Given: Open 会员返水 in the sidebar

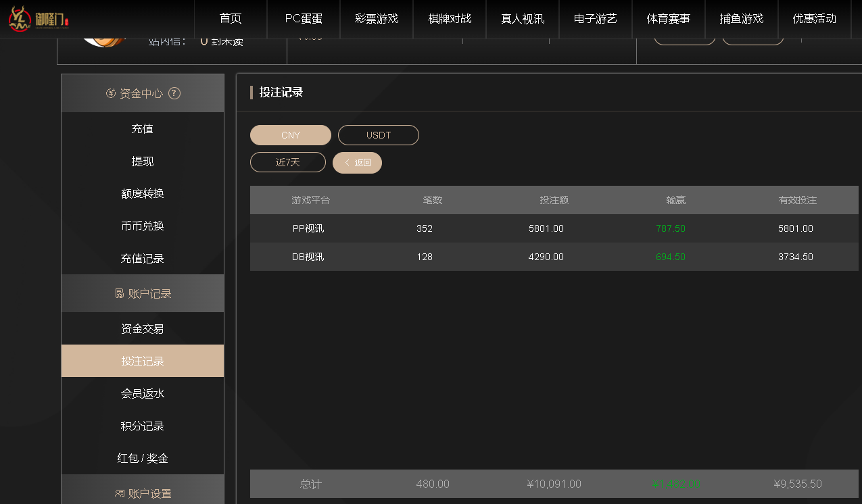Looking at the screenshot, I should click(x=143, y=393).
